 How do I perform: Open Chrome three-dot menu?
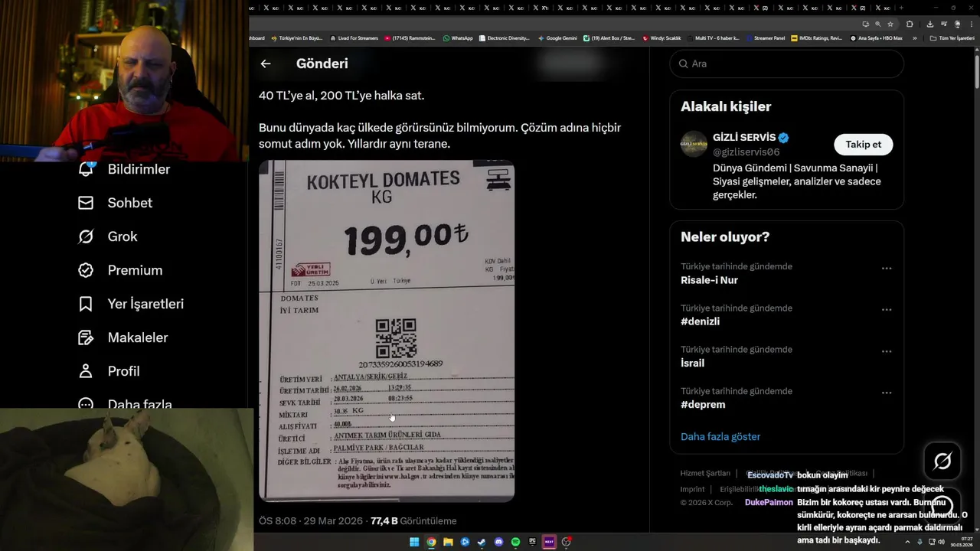[972, 24]
